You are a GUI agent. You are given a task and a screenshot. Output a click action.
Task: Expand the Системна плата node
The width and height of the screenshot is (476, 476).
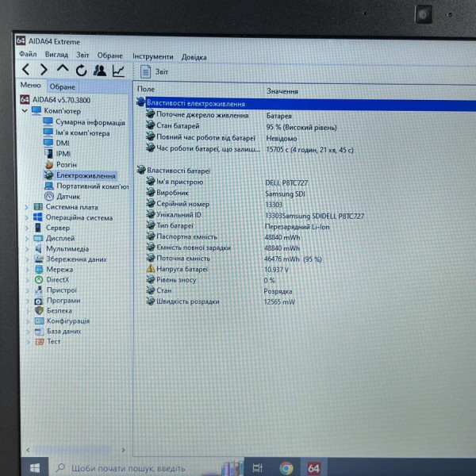pyautogui.click(x=26, y=207)
